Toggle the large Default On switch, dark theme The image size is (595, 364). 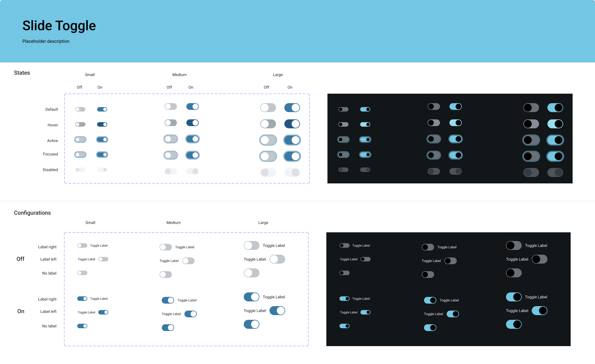point(555,108)
